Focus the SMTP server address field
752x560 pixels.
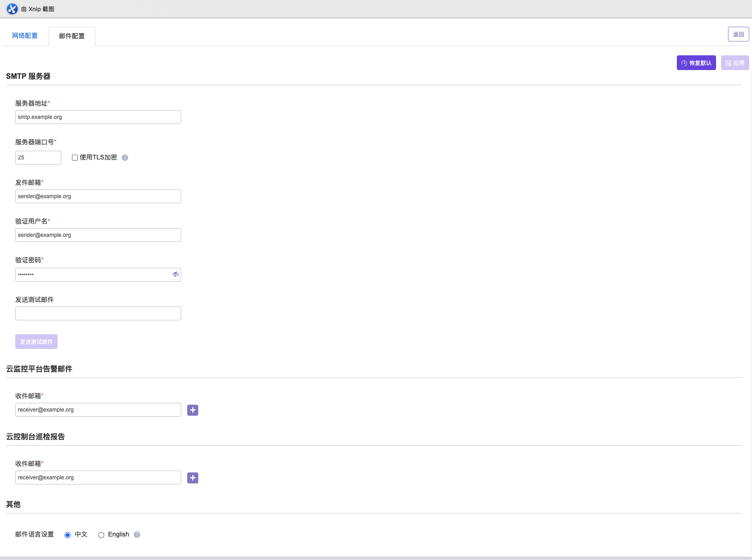pos(98,117)
